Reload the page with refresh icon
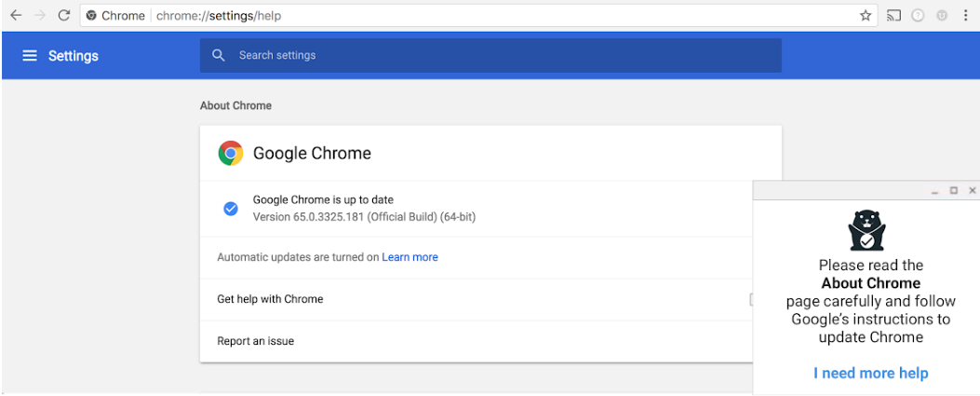The height and width of the screenshot is (396, 980). tap(63, 16)
